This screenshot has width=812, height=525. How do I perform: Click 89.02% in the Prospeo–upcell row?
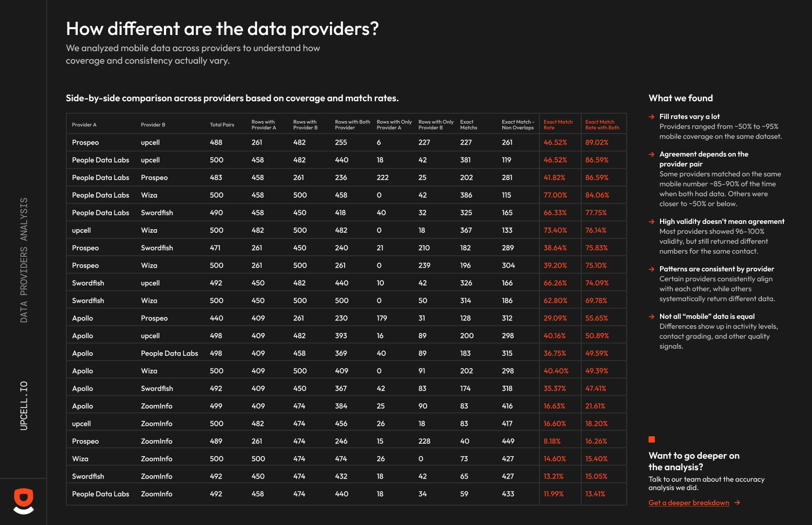click(597, 142)
